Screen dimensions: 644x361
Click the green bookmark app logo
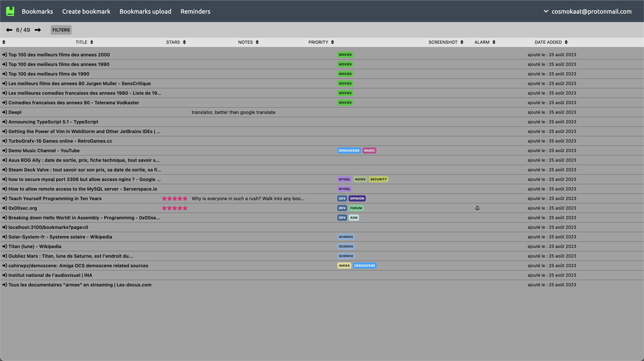point(10,11)
